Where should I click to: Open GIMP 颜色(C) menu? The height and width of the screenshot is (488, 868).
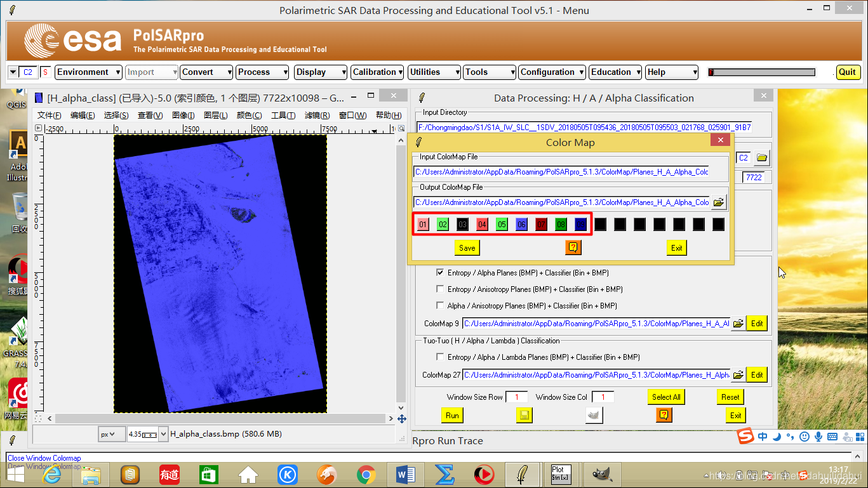249,115
